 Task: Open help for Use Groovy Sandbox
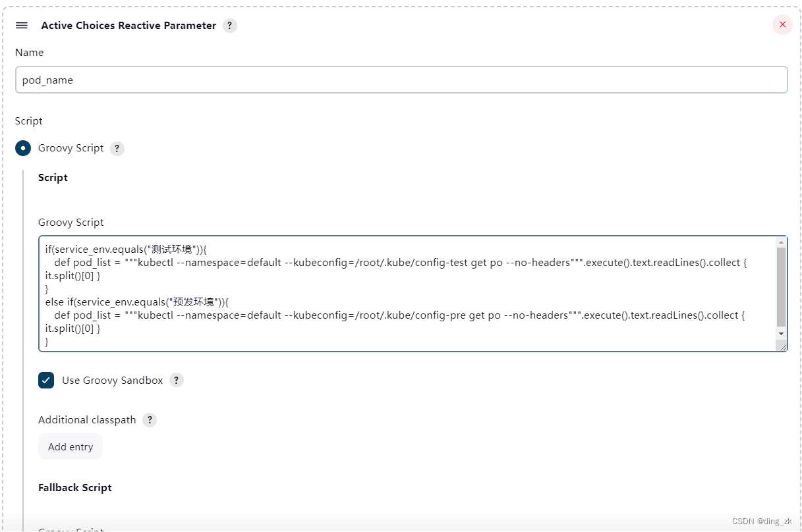[x=176, y=380]
